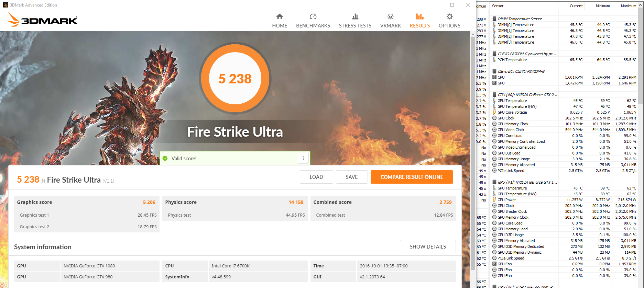Open the Benchmarks gauge icon
Image resolution: width=644 pixels, height=288 pixels.
click(x=313, y=16)
